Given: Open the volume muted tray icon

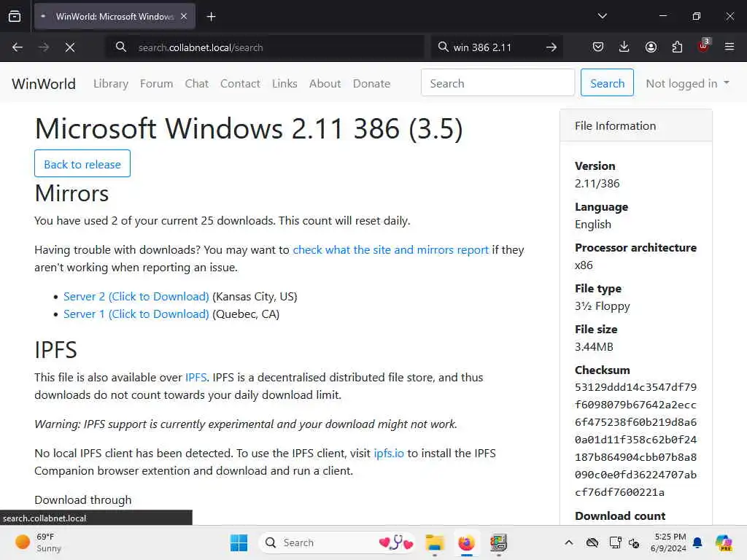Looking at the screenshot, I should 634,542.
